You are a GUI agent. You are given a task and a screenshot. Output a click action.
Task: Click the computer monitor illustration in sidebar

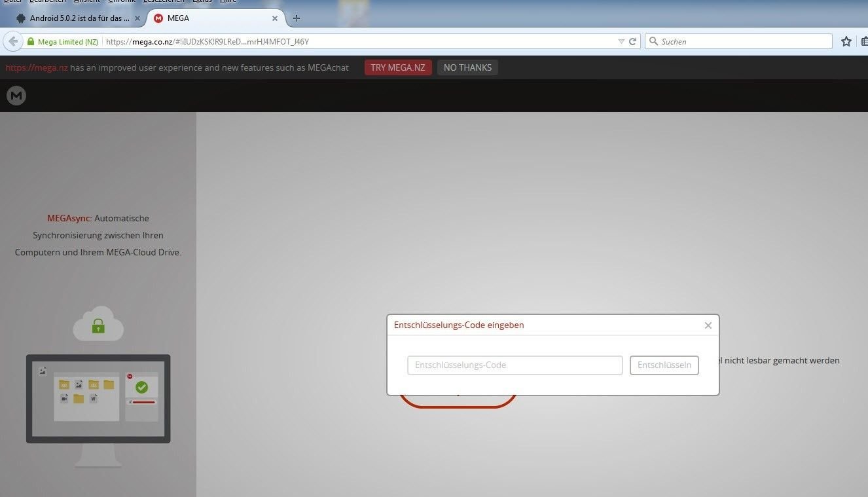(98, 411)
